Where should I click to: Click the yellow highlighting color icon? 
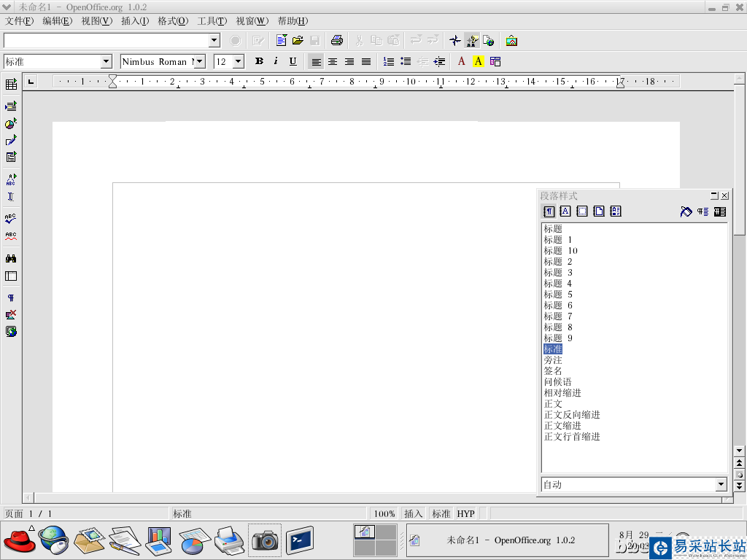pyautogui.click(x=479, y=61)
